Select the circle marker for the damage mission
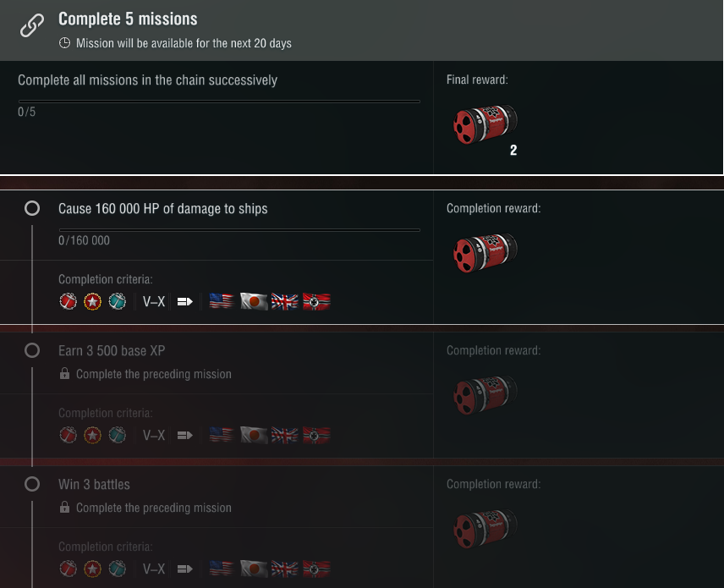The width and height of the screenshot is (724, 588). click(32, 208)
